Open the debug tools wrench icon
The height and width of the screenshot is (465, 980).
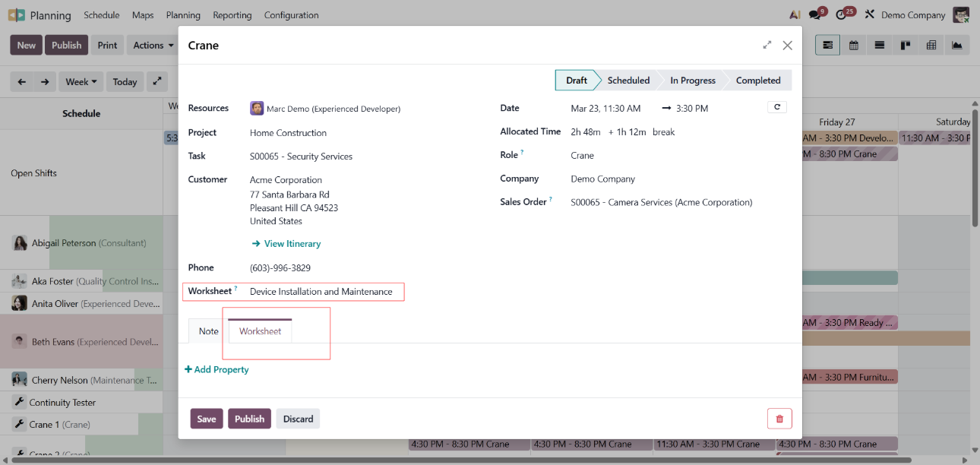870,14
